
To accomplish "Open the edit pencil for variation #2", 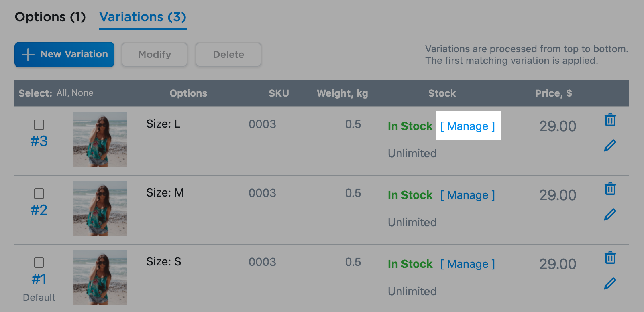I will (x=610, y=215).
